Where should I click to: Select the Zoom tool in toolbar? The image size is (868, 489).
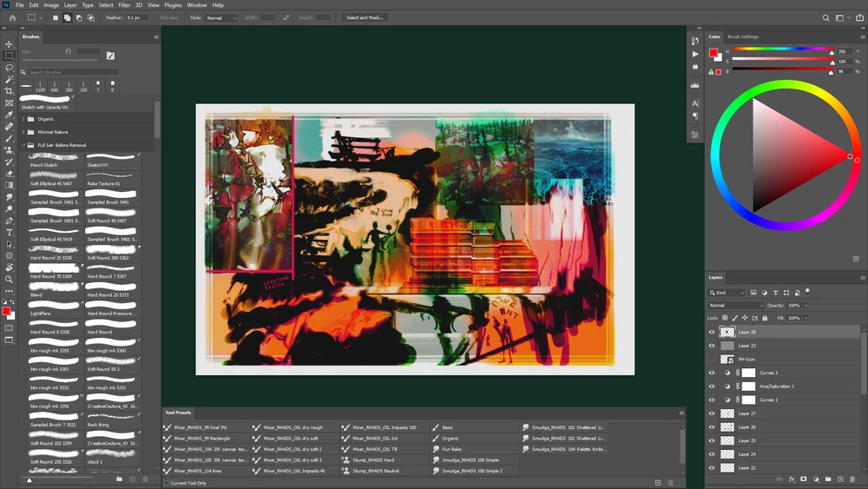pyautogui.click(x=9, y=280)
